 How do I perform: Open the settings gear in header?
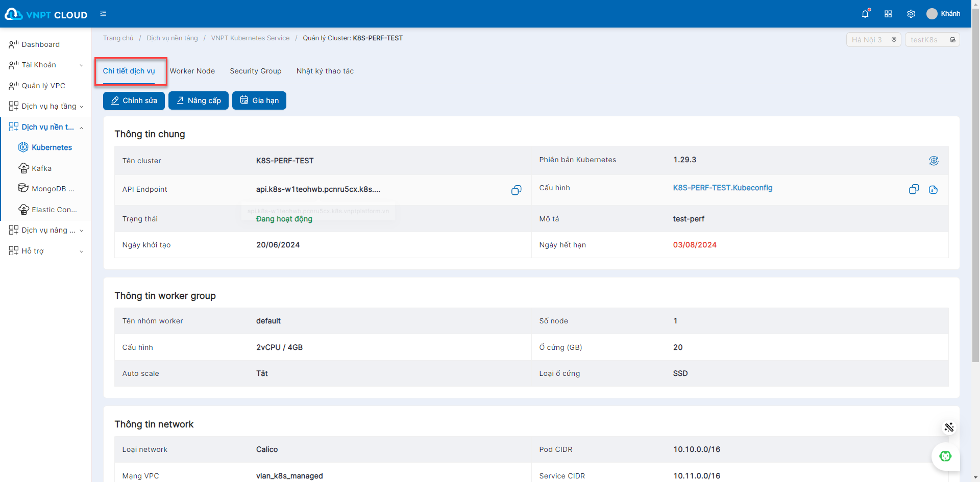(911, 14)
